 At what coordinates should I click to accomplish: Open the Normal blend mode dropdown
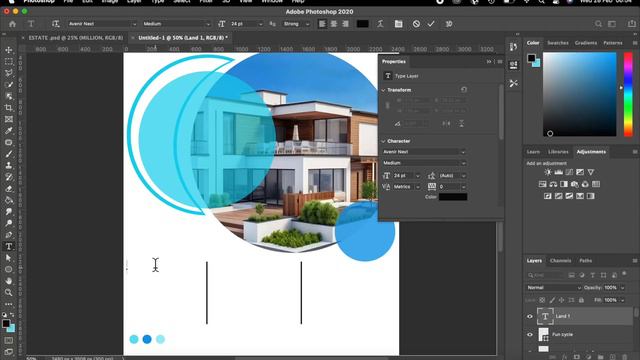tap(554, 288)
